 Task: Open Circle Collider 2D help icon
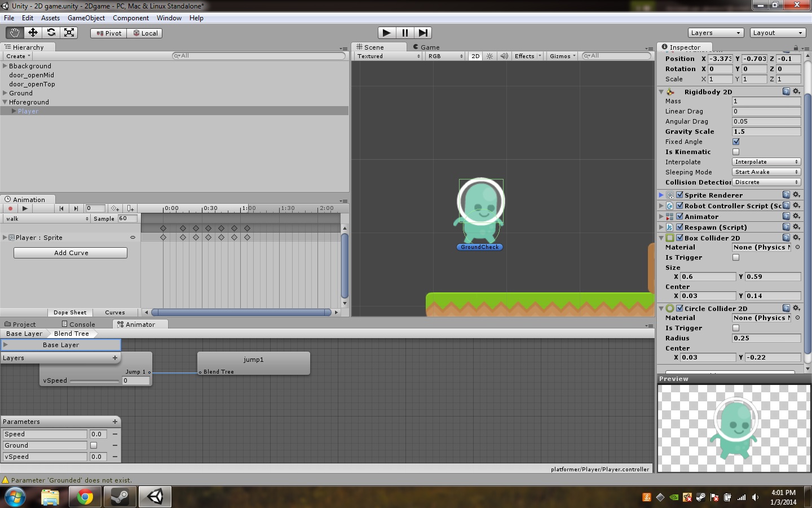coord(786,308)
